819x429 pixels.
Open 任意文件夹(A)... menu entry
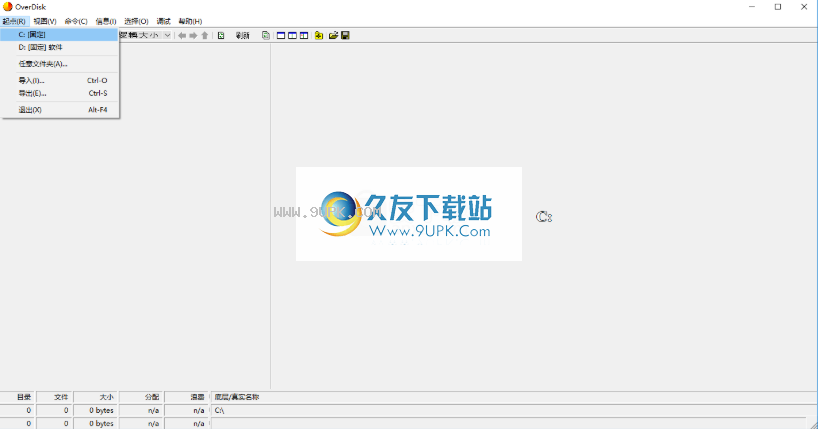(x=60, y=64)
